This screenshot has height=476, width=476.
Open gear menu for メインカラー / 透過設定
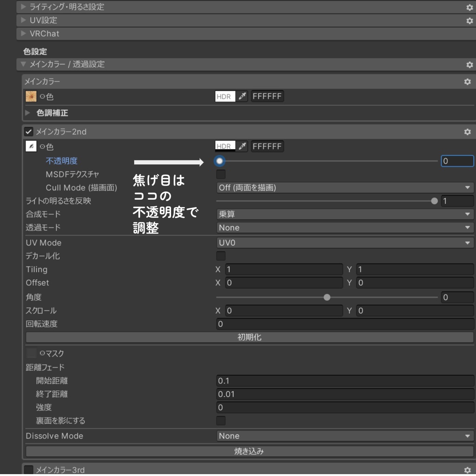pos(469,65)
